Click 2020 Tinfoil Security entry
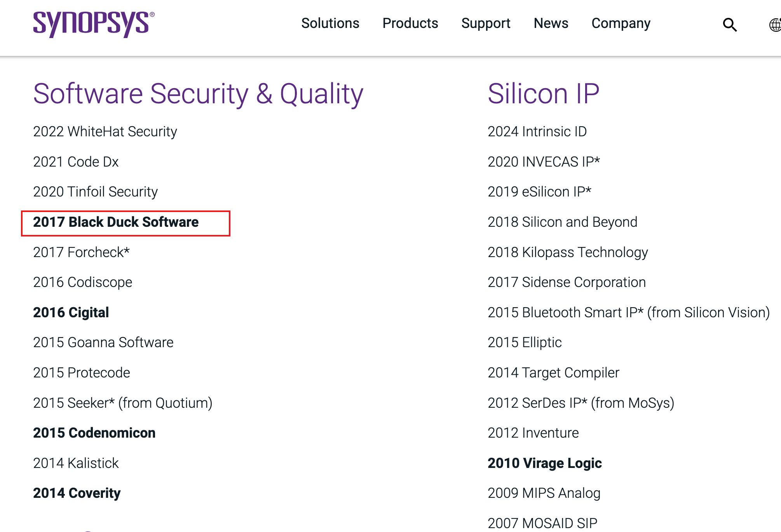The width and height of the screenshot is (781, 532). [x=95, y=192]
